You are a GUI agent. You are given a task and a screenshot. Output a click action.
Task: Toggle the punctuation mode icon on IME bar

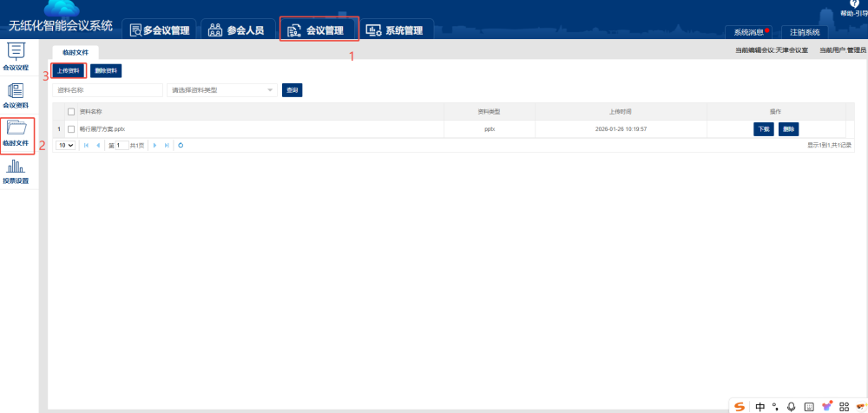[x=775, y=407]
